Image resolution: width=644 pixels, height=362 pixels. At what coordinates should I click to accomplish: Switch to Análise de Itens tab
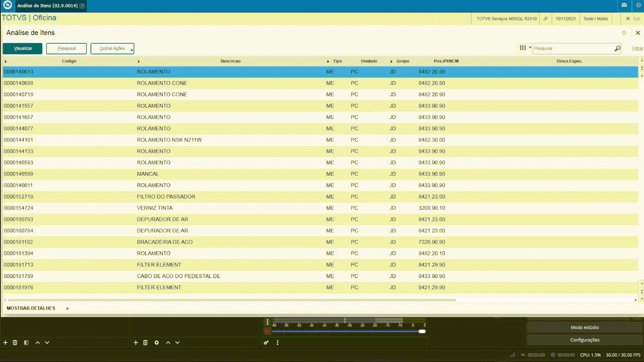(47, 6)
